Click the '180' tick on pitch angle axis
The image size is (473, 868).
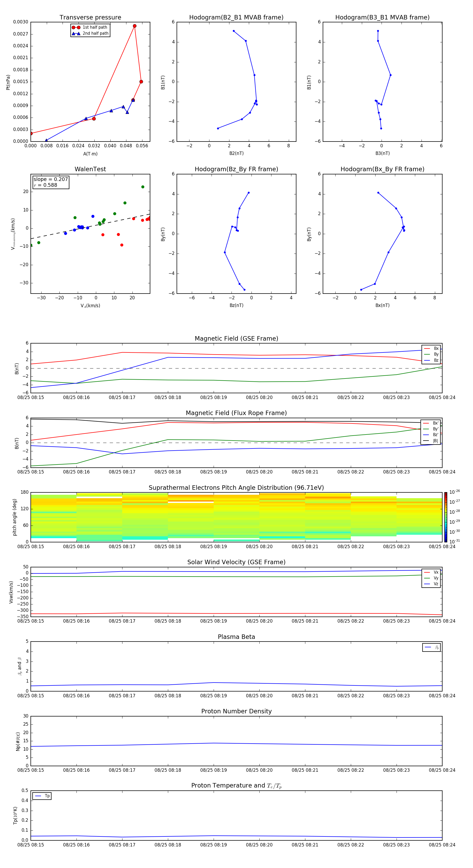pos(25,492)
